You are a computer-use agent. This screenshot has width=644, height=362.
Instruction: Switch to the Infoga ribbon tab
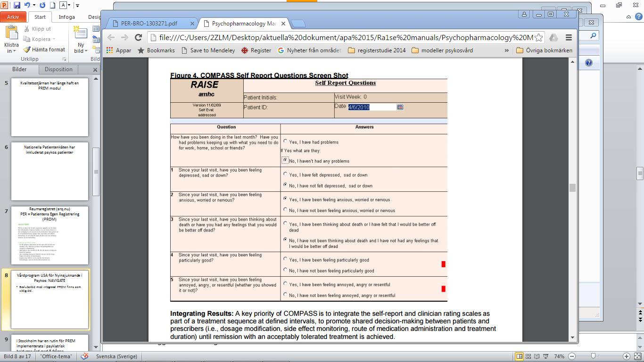click(x=66, y=17)
